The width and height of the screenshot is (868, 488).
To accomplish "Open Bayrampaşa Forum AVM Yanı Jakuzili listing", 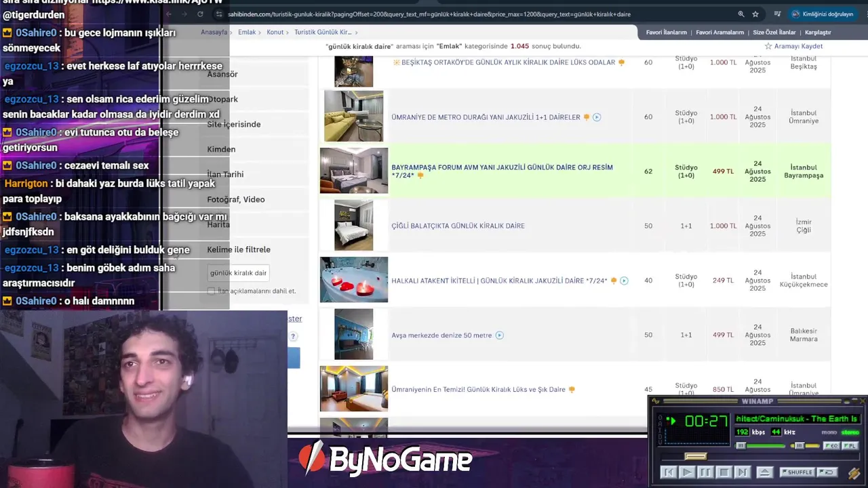I will point(502,171).
